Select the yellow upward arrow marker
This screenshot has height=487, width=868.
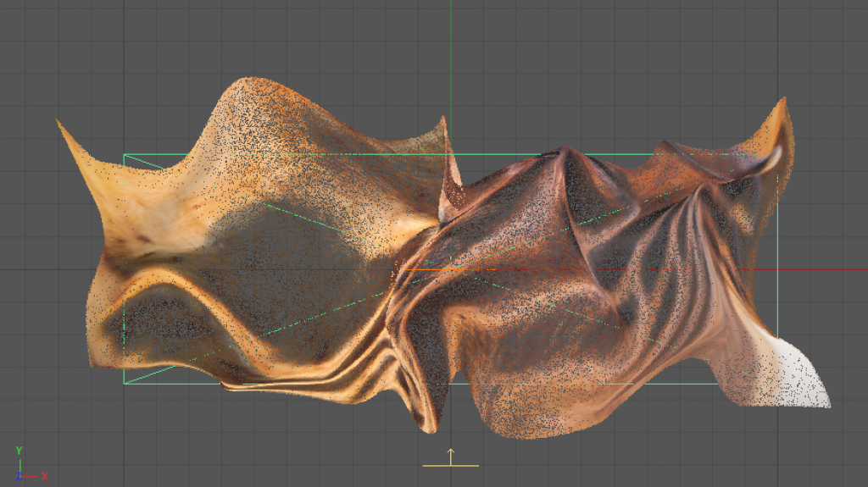[x=451, y=456]
